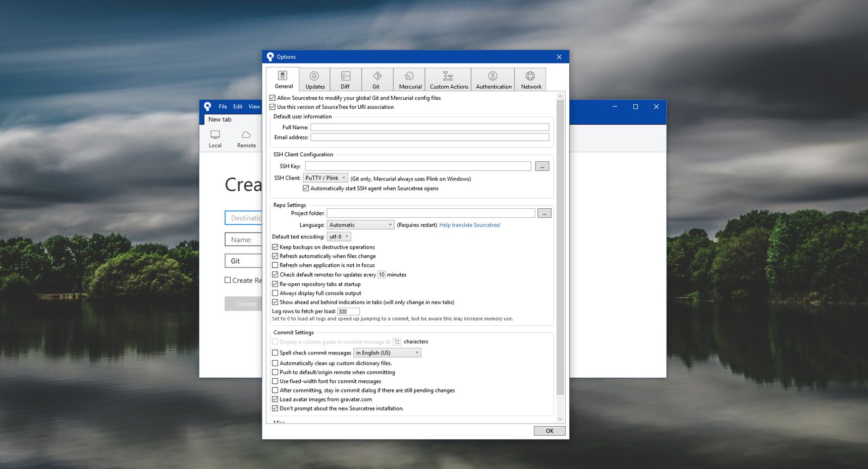Browse for the Project folder
This screenshot has width=868, height=469.
pyautogui.click(x=544, y=213)
